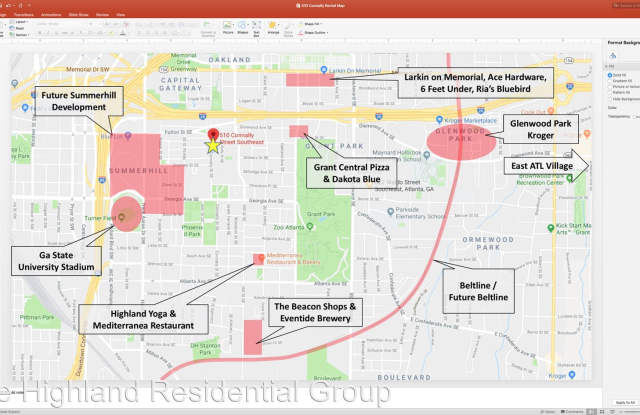
Task: Open the View ribbon tab
Action: pyautogui.click(x=121, y=15)
